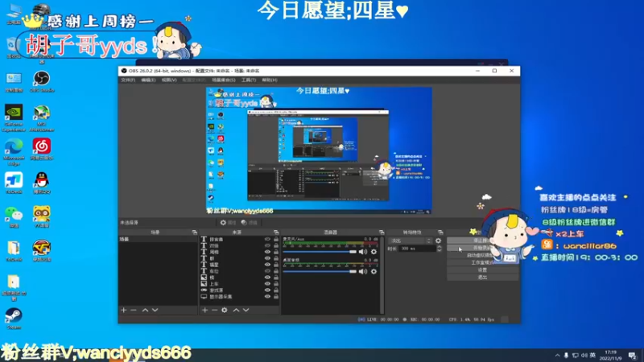Click the taskbar volume speaker icon

coord(584,356)
